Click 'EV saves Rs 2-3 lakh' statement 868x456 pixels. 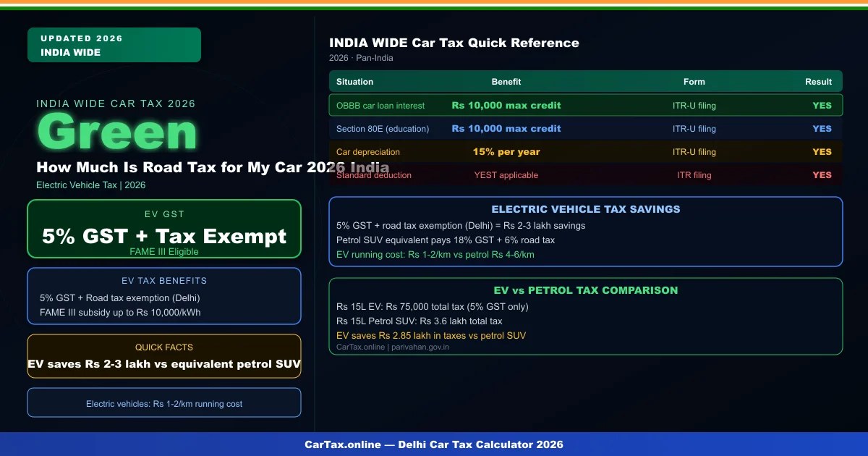(x=164, y=364)
